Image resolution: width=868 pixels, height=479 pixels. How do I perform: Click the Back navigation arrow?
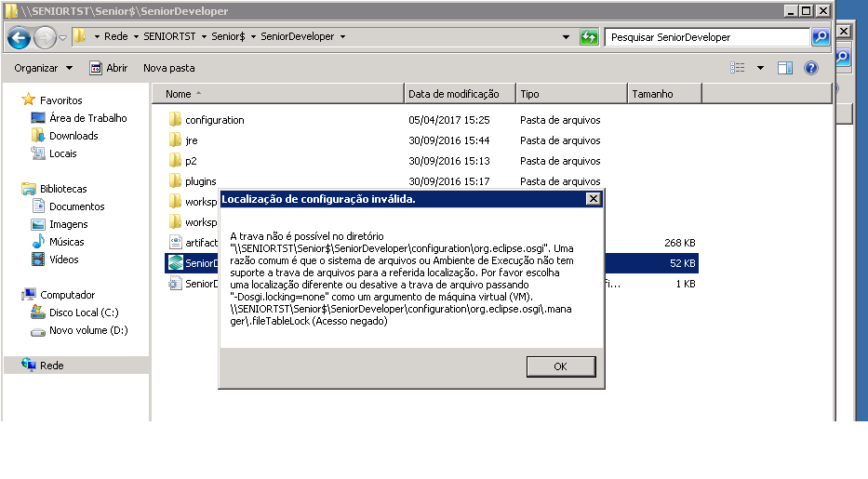(20, 37)
